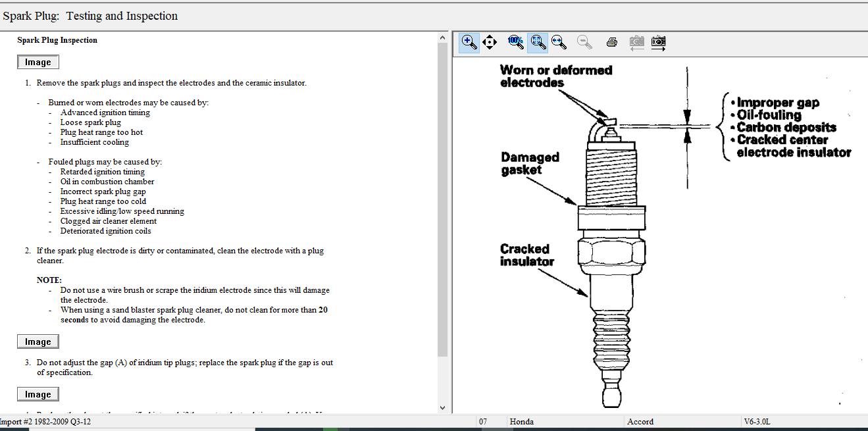The width and height of the screenshot is (868, 431).
Task: Reset image zoom to 100%
Action: pyautogui.click(x=516, y=42)
